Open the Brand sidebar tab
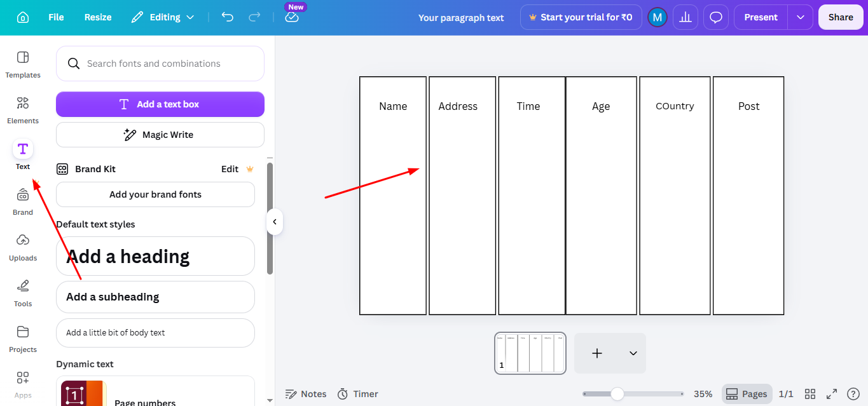The height and width of the screenshot is (406, 868). pos(23,201)
